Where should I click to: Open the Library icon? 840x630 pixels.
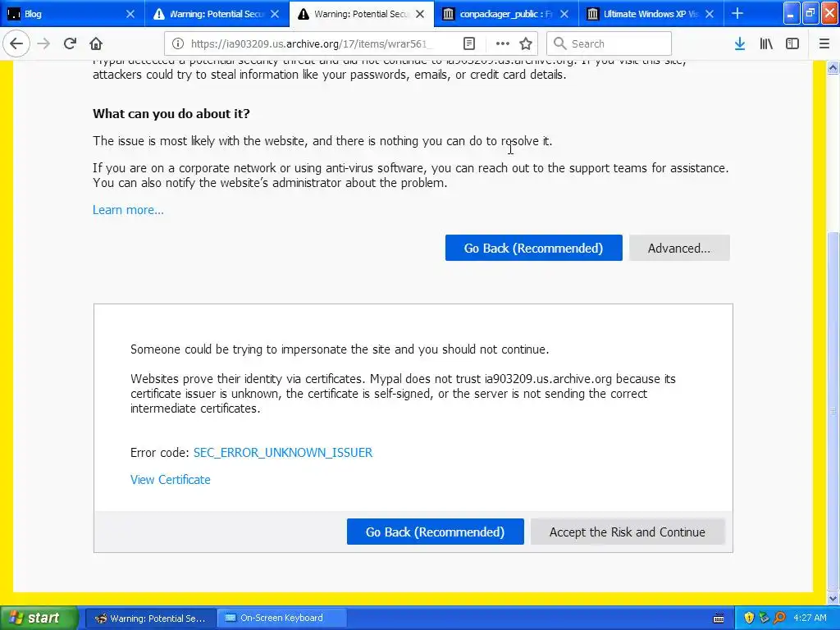click(x=766, y=43)
